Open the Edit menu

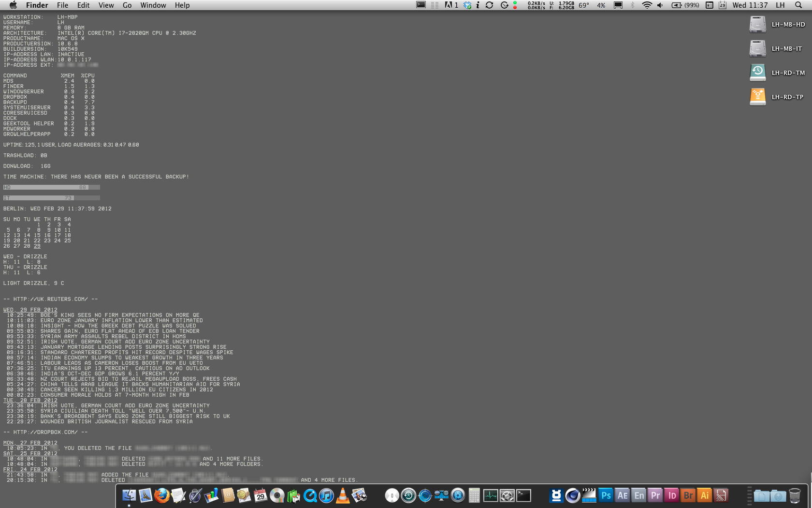(84, 5)
